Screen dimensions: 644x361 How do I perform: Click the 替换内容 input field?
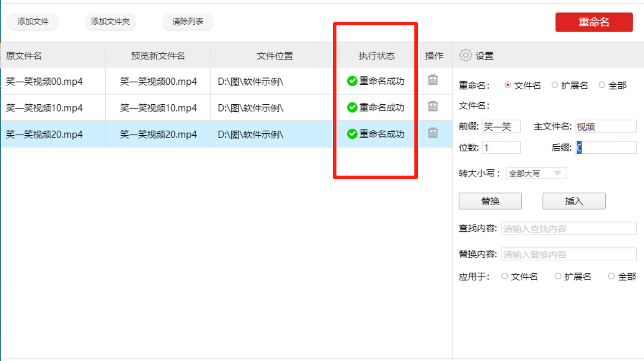pyautogui.click(x=569, y=254)
